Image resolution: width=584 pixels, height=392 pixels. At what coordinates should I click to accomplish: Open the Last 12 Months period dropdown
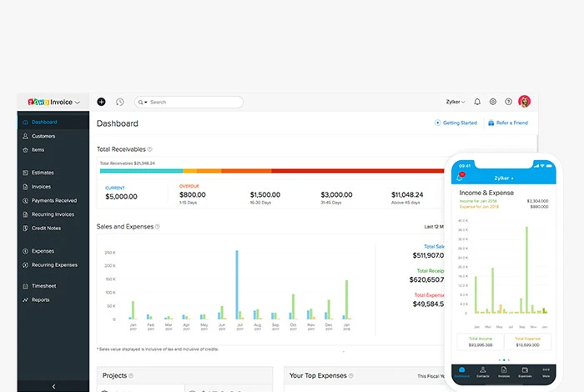(434, 226)
